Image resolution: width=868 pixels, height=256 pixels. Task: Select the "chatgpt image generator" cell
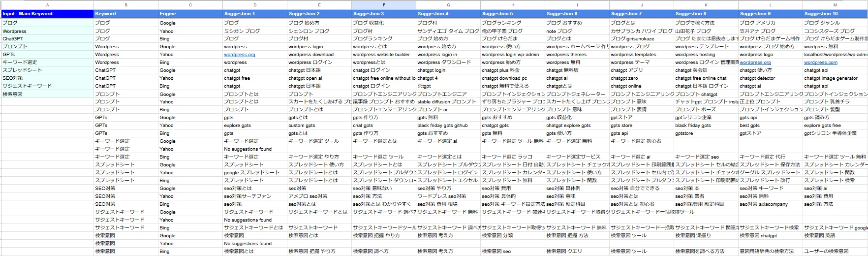[831, 78]
